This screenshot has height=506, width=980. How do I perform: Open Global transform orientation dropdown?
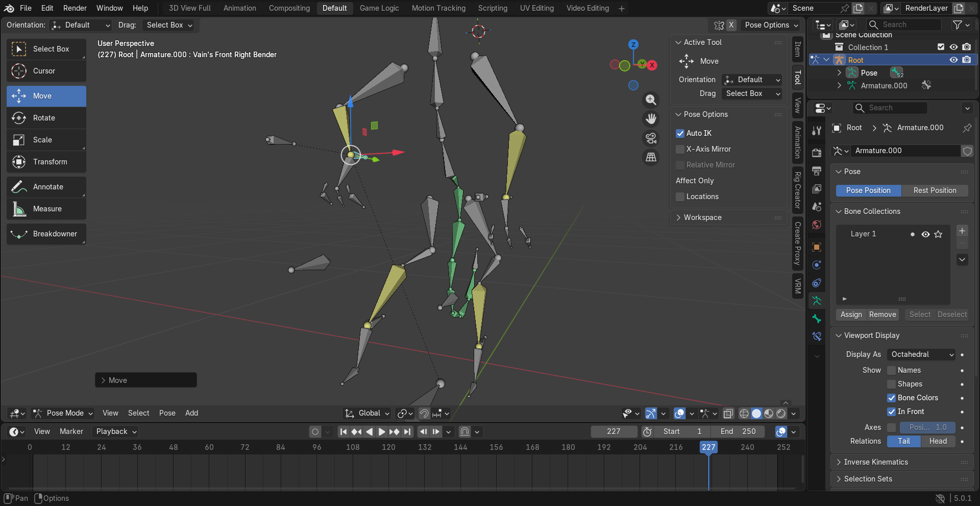click(x=367, y=414)
